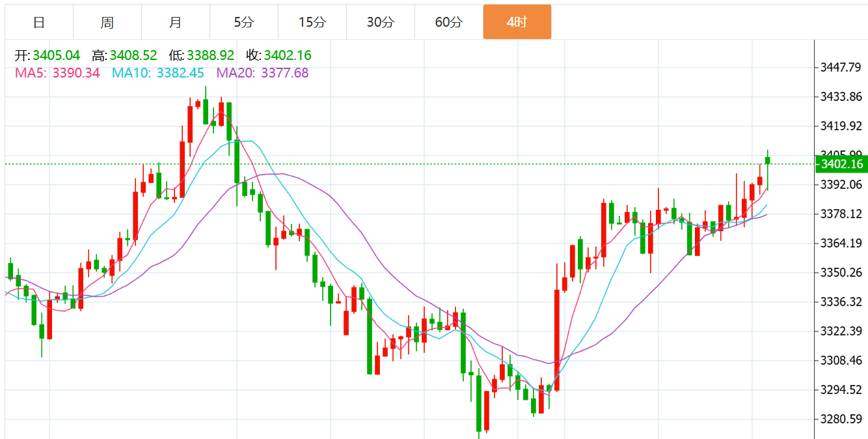Click the 3447.79 price axis label
This screenshot has width=868, height=439.
click(841, 68)
